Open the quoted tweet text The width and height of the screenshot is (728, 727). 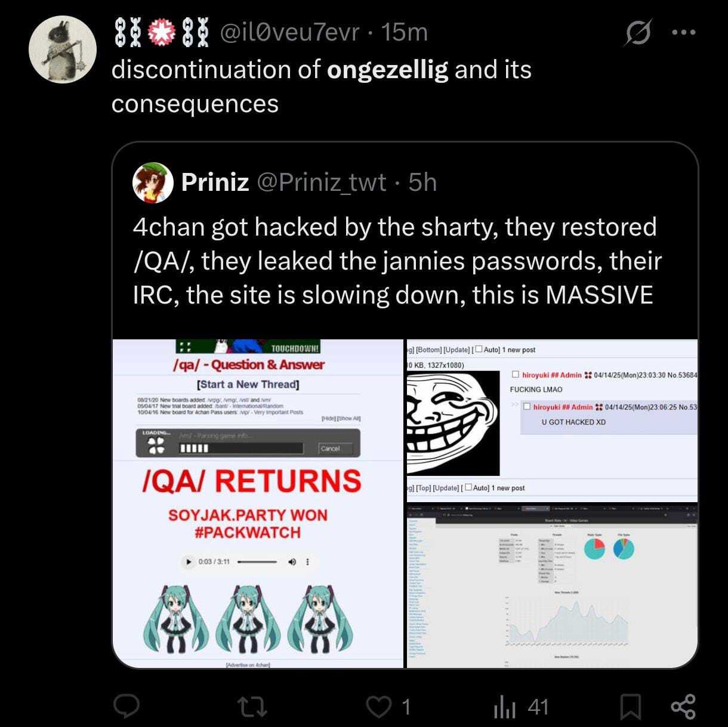(397, 261)
